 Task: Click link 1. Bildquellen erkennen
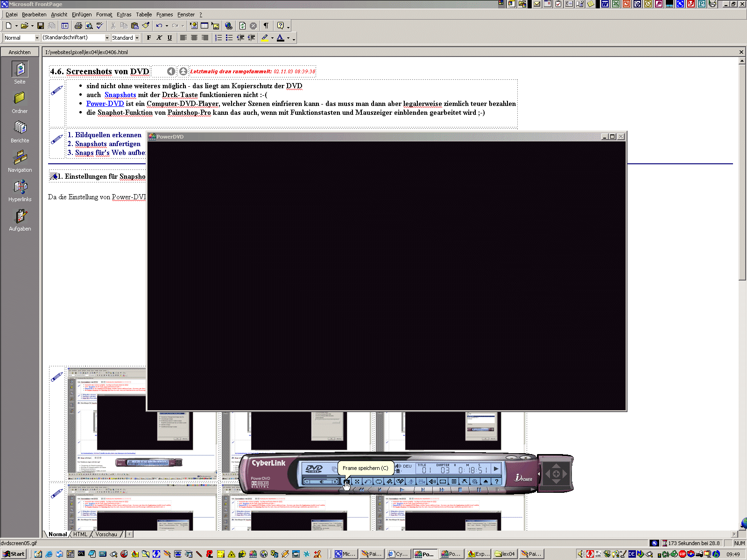(105, 135)
